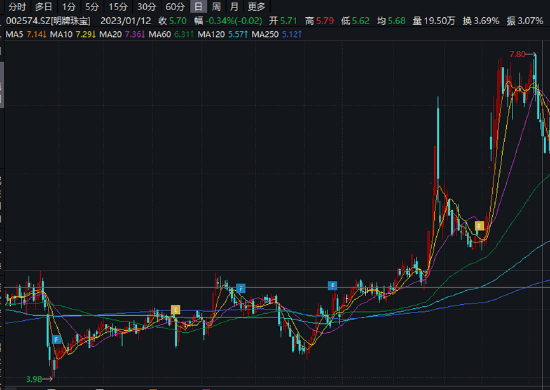This screenshot has width=550, height=390.
Task: Click the blue F marker beside the mid-chart peak
Action: pyautogui.click(x=241, y=289)
